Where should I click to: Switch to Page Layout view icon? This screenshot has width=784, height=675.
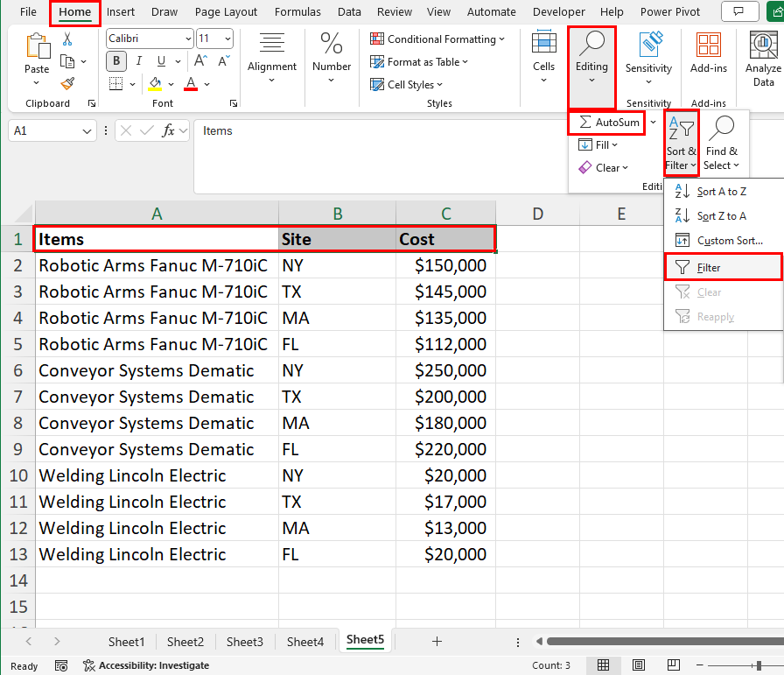tap(639, 665)
